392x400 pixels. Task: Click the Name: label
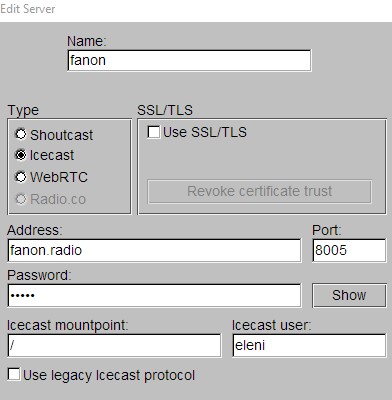(x=87, y=41)
